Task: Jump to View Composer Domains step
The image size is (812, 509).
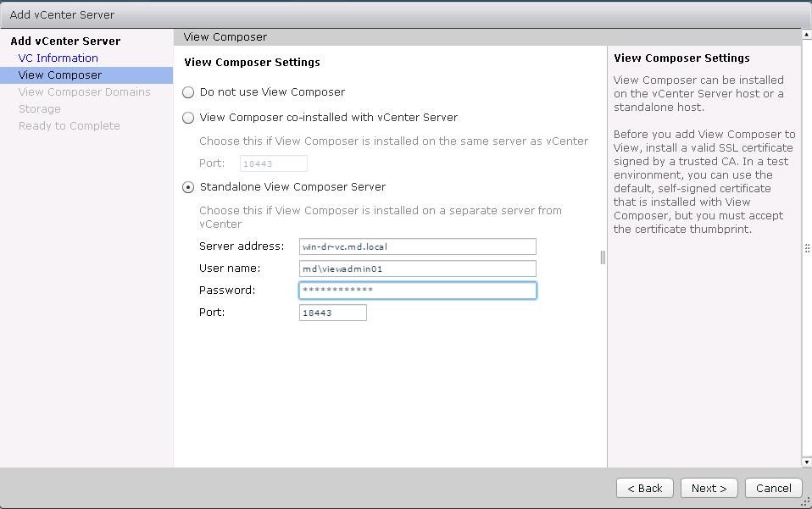Action: click(x=84, y=91)
